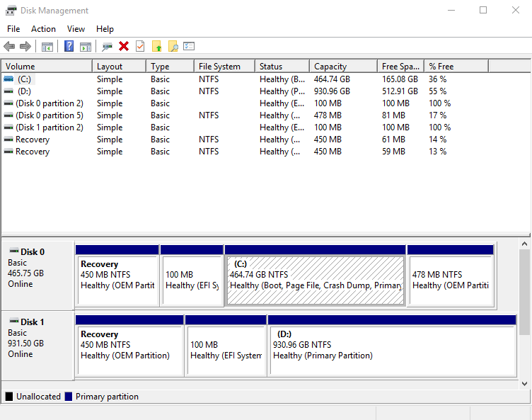Click the red X Delete icon
Screen dimensions: 532x420
pyautogui.click(x=124, y=46)
